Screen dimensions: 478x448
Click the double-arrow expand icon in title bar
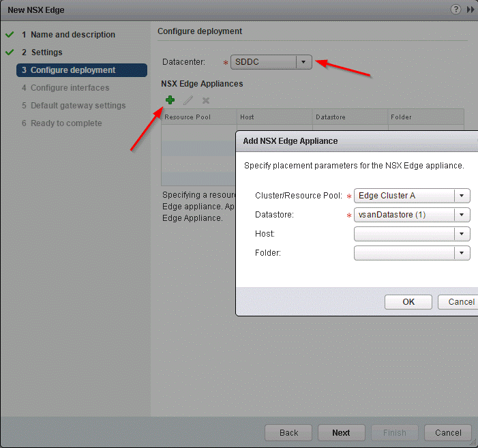pyautogui.click(x=470, y=10)
